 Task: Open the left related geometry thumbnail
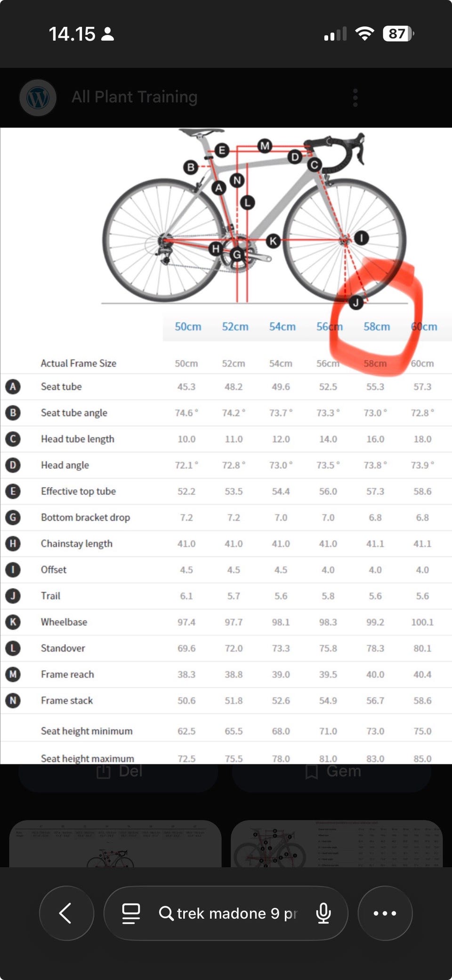pos(115,843)
